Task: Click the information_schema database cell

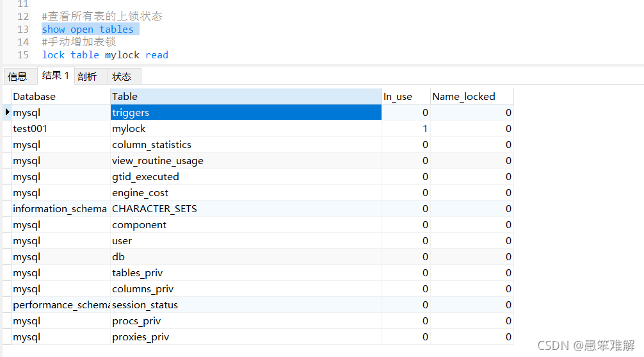Action: pyautogui.click(x=61, y=208)
